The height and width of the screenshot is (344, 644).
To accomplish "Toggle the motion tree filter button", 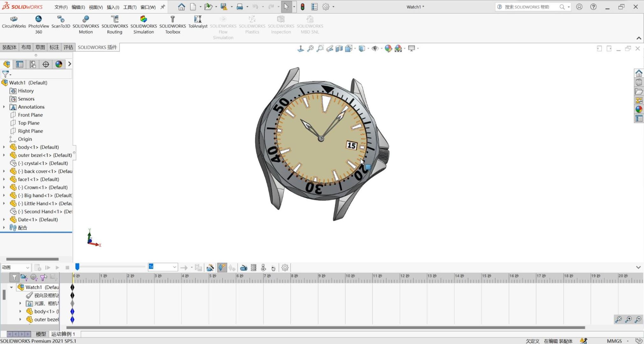I will pos(14,277).
